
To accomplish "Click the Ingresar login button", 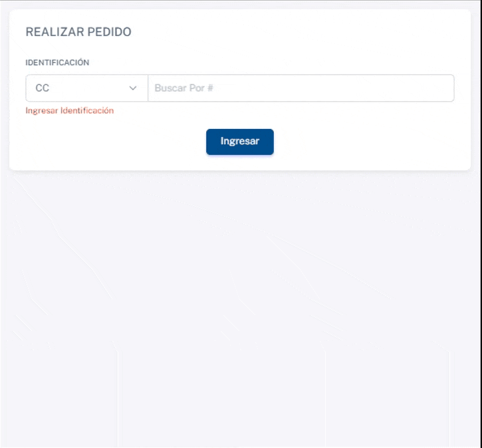I will (x=239, y=142).
